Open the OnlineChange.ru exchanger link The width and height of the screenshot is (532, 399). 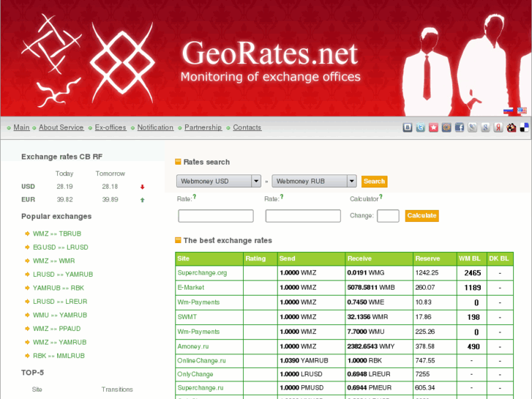pos(201,361)
